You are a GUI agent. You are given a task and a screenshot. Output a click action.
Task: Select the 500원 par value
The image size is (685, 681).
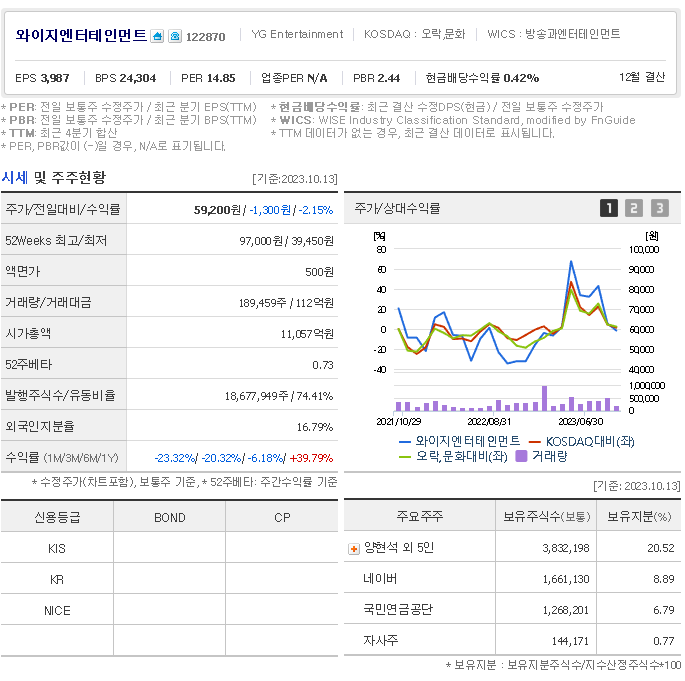coord(319,272)
